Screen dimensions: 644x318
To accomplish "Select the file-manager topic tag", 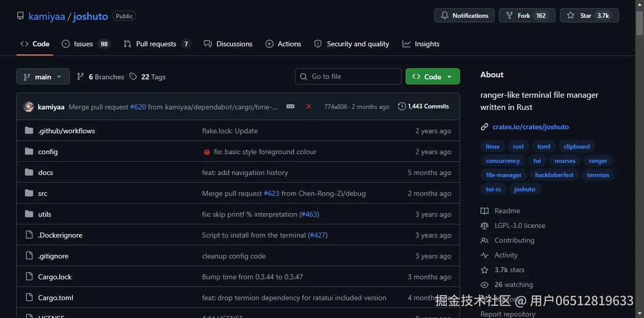I will tap(504, 175).
